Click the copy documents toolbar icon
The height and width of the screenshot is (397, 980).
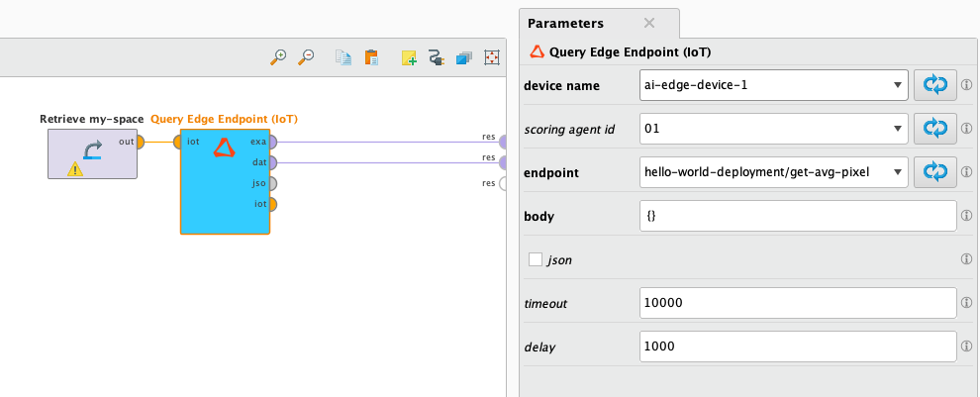[x=343, y=57]
